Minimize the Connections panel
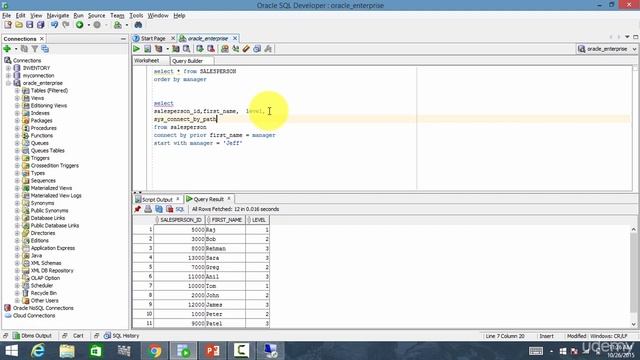This screenshot has height=360, width=640. [123, 39]
